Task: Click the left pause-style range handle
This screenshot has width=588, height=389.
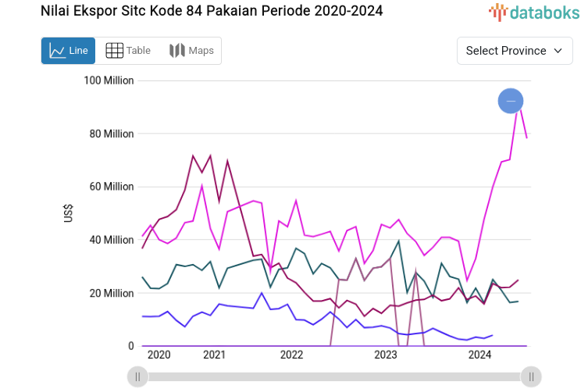Action: pos(137,377)
